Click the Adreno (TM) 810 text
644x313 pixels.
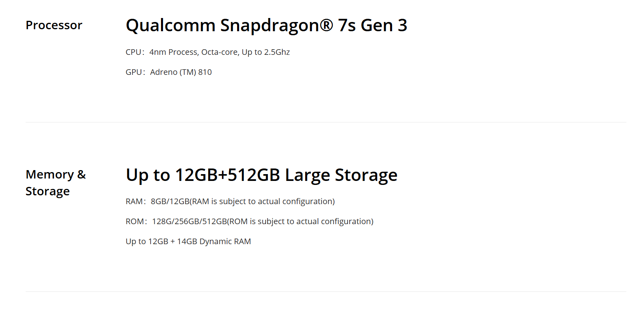click(181, 72)
